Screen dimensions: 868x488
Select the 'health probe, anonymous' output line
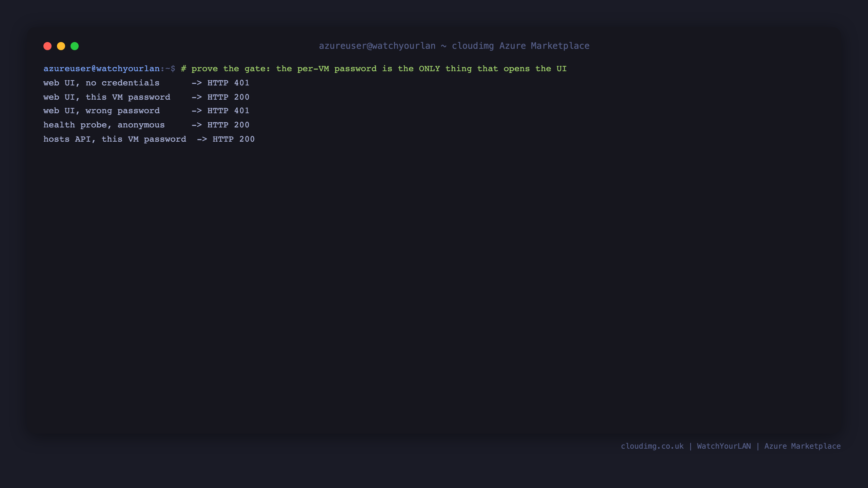tap(146, 125)
